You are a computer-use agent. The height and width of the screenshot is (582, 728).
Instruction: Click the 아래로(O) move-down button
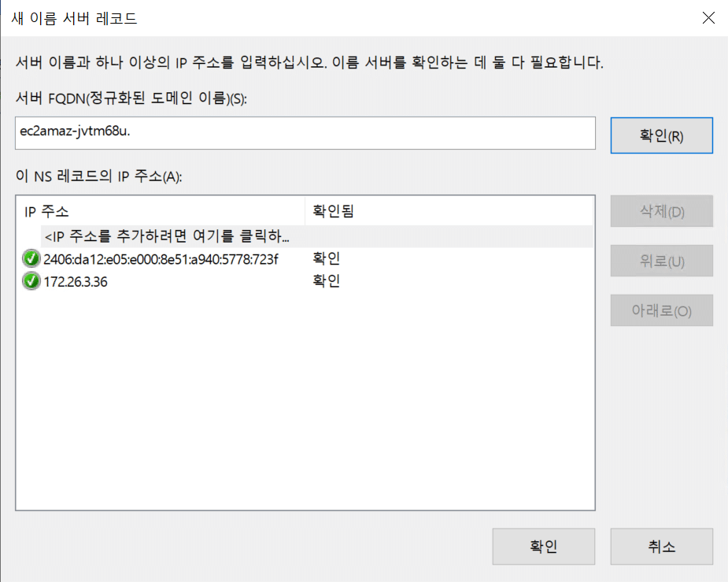click(661, 310)
